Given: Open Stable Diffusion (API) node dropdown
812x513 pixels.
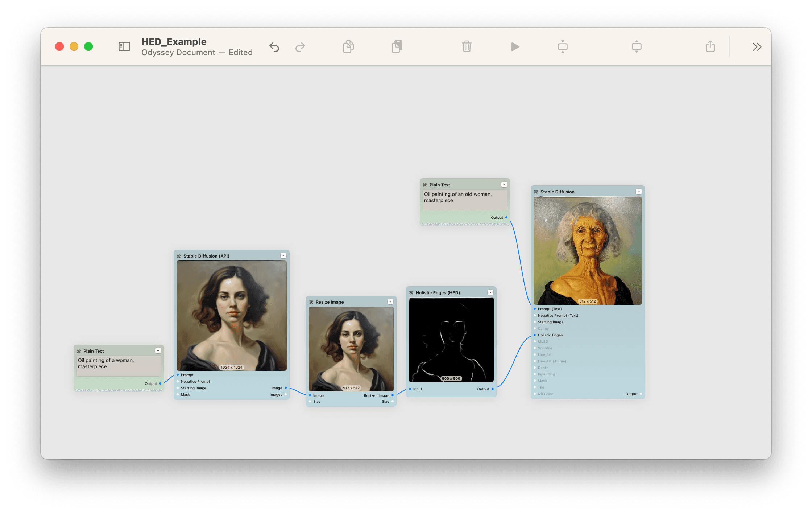Looking at the screenshot, I should tap(283, 256).
